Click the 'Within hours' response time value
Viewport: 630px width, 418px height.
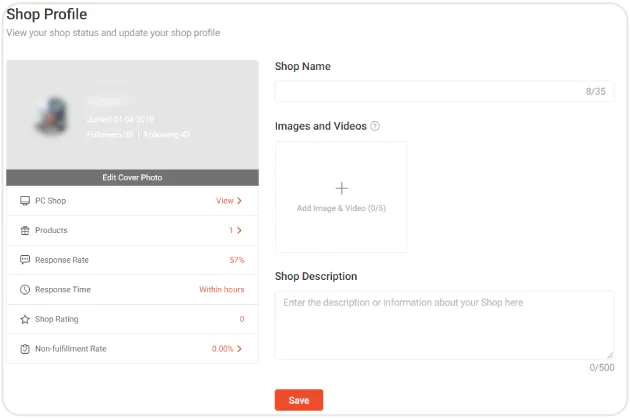point(221,290)
